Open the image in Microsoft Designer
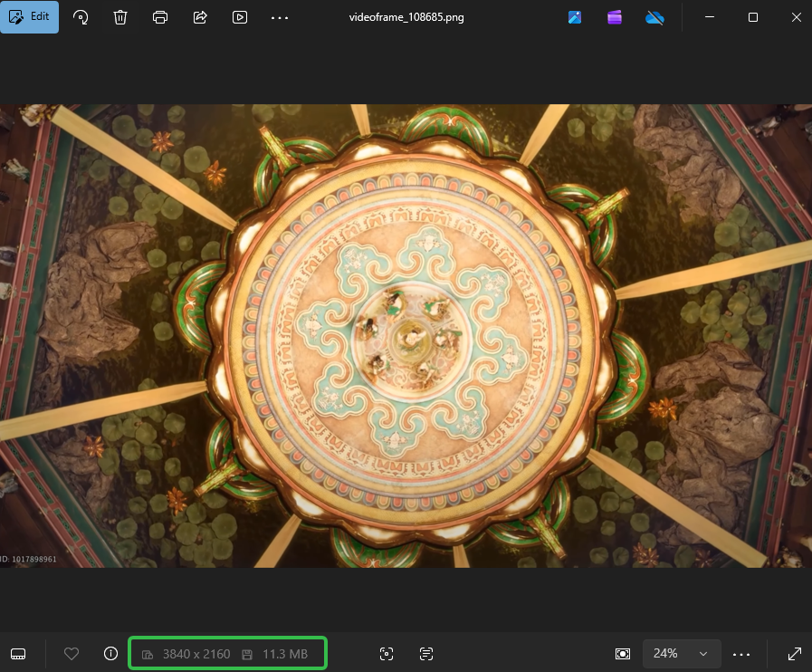Viewport: 812px width, 672px height. pos(575,17)
